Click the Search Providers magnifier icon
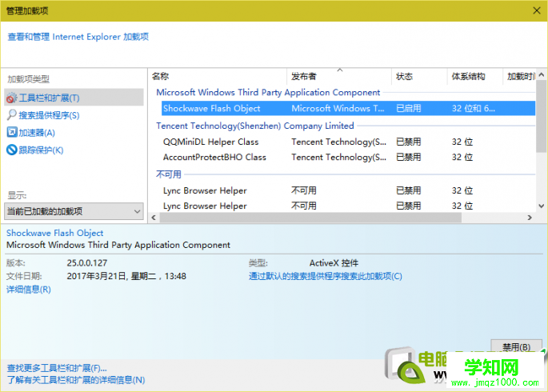The image size is (548, 392). (11, 115)
